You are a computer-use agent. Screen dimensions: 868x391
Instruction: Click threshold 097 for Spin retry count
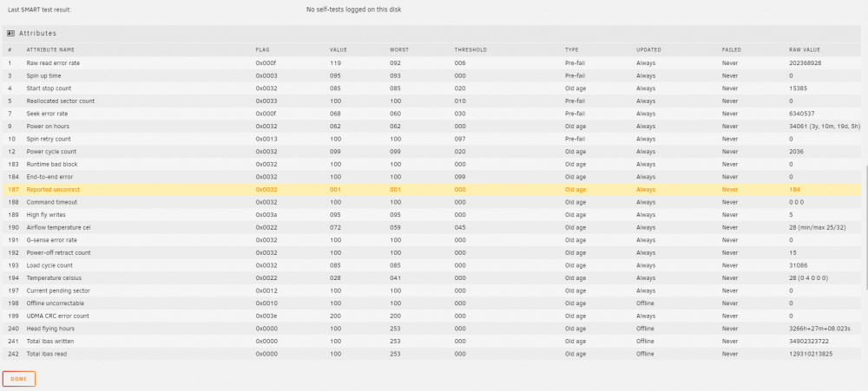pyautogui.click(x=460, y=139)
